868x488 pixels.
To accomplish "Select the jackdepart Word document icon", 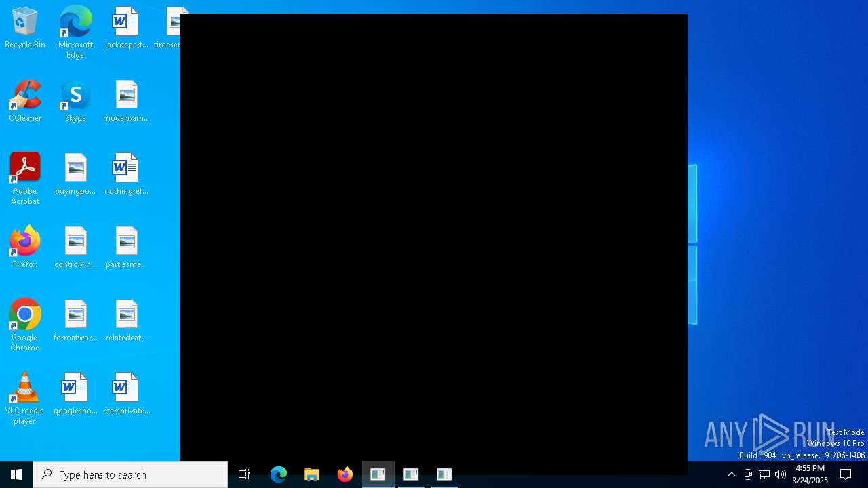I will point(126,28).
